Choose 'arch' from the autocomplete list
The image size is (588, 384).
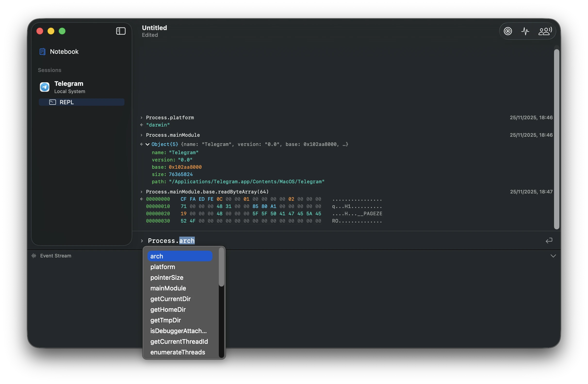(180, 256)
